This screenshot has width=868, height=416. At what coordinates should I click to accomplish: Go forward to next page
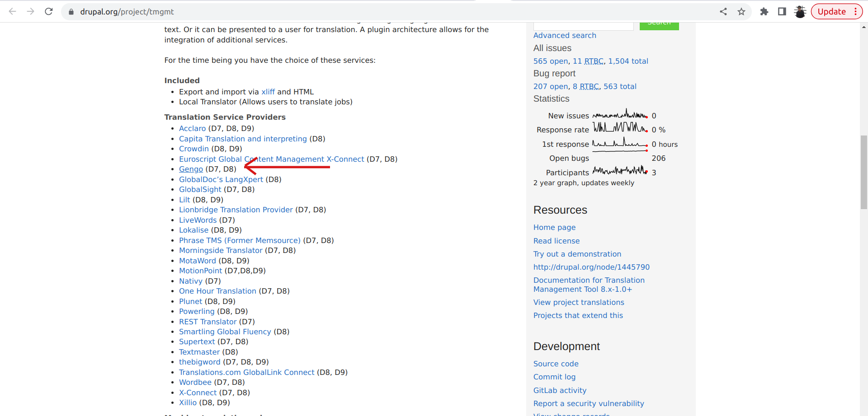tap(31, 12)
